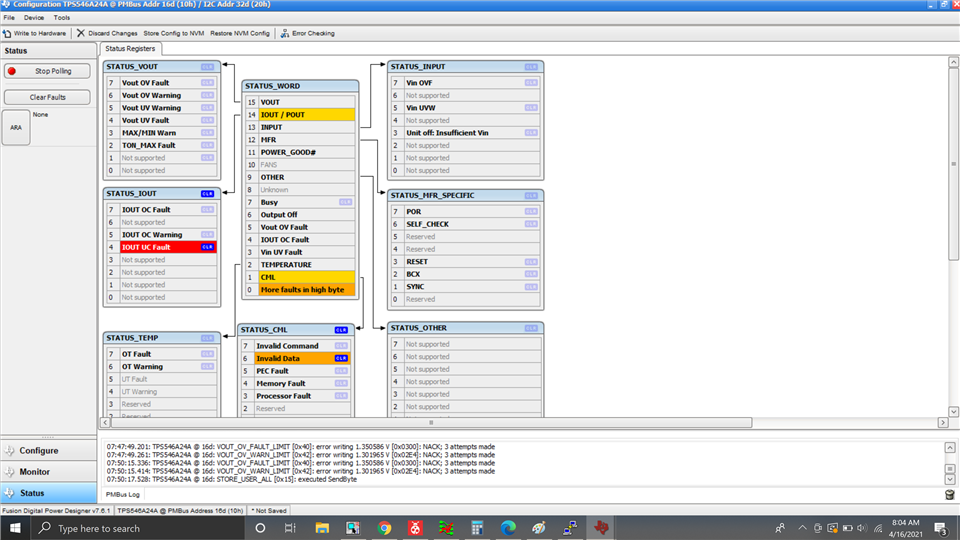Clear the STATUS_IOUT register with CLR

click(208, 193)
